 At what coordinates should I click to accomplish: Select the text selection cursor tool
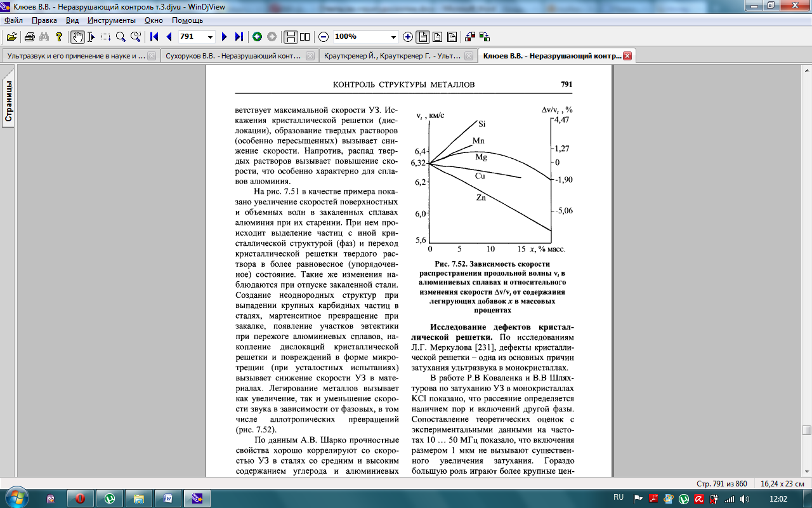point(92,37)
